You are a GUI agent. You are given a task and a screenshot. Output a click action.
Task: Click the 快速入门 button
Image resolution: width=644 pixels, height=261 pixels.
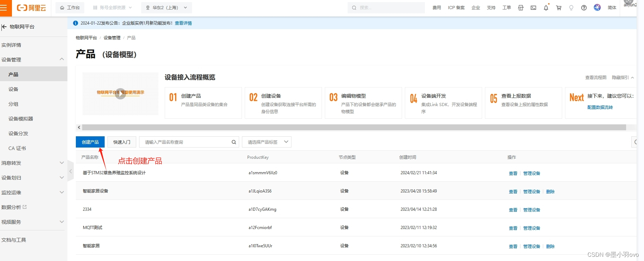[x=122, y=142]
